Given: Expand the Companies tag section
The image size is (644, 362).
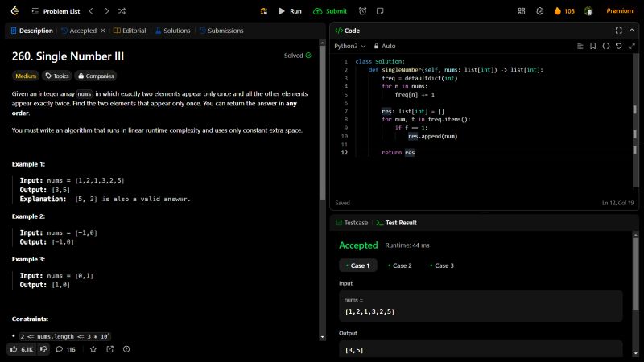Looking at the screenshot, I should tap(95, 76).
